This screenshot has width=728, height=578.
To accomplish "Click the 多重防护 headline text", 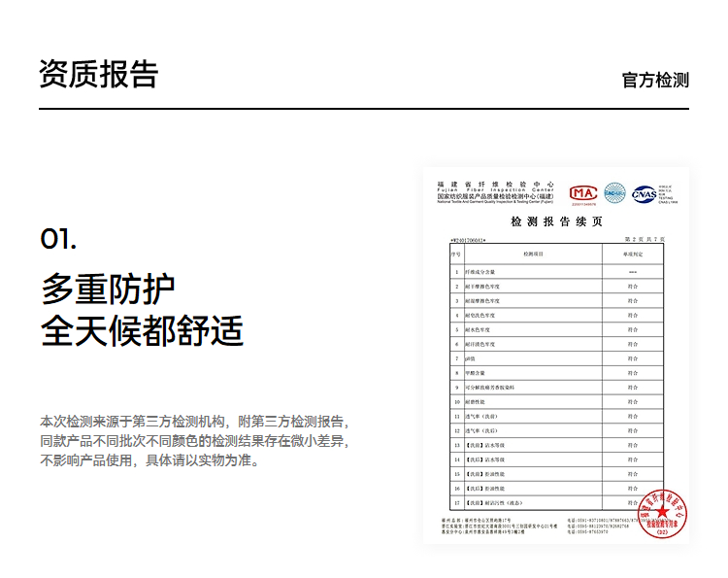I will coord(108,289).
